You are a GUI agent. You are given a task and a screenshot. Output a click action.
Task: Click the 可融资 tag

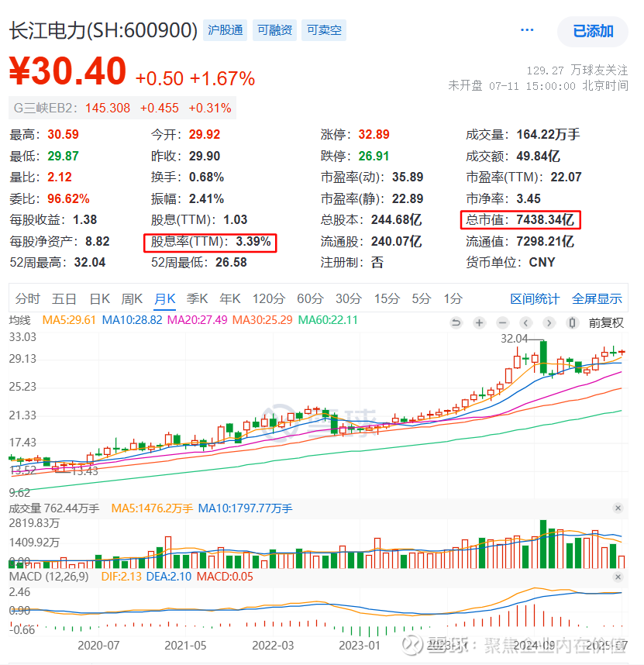click(275, 30)
